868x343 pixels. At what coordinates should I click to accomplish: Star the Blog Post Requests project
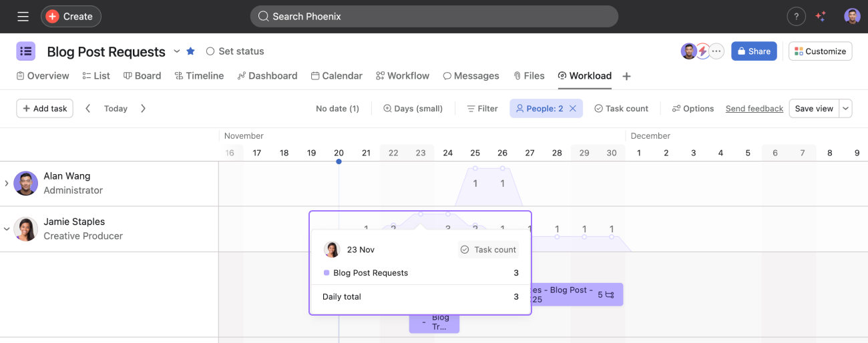191,51
